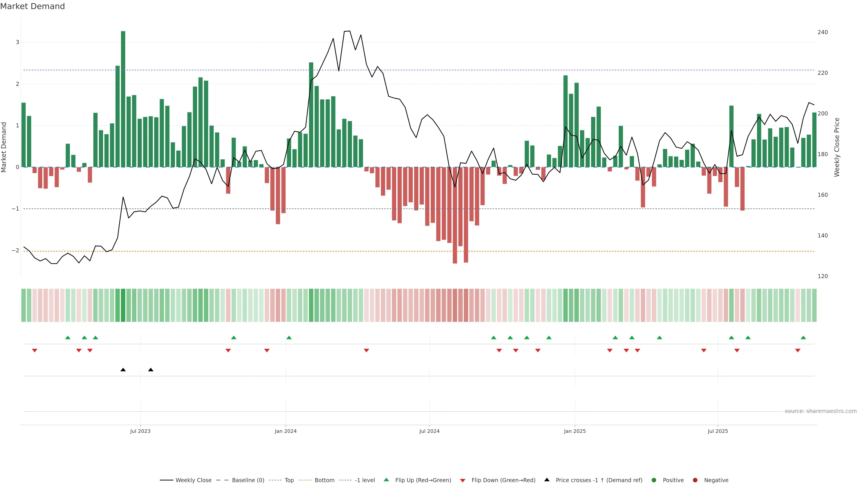
Task: Click the red Flip Down legend triangle
Action: pyautogui.click(x=463, y=480)
